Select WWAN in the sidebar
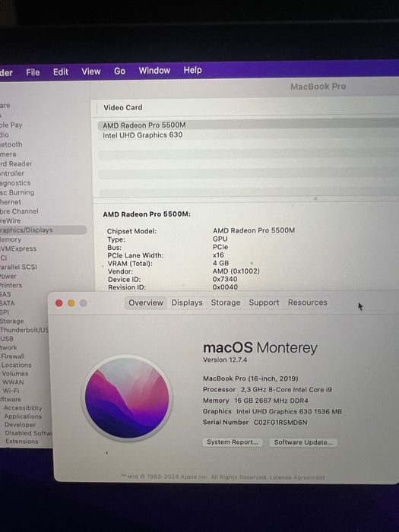The image size is (399, 532). [13, 382]
